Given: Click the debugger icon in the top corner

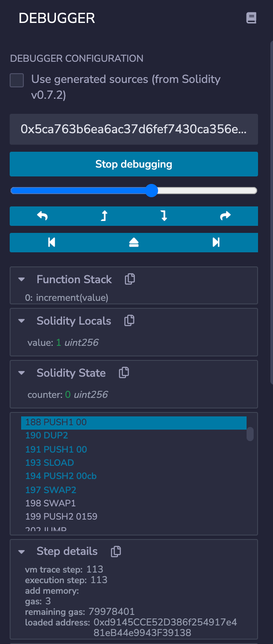Looking at the screenshot, I should coord(251,18).
